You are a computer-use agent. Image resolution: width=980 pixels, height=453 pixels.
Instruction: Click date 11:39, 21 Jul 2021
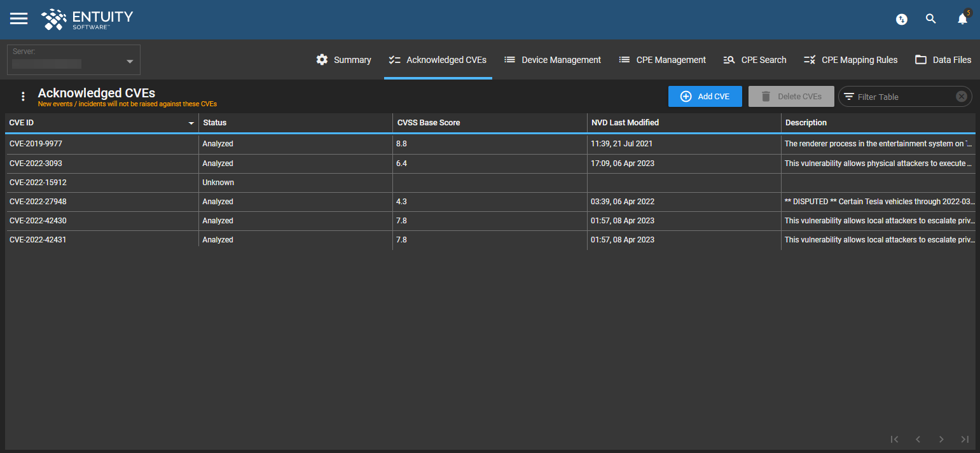(684, 144)
